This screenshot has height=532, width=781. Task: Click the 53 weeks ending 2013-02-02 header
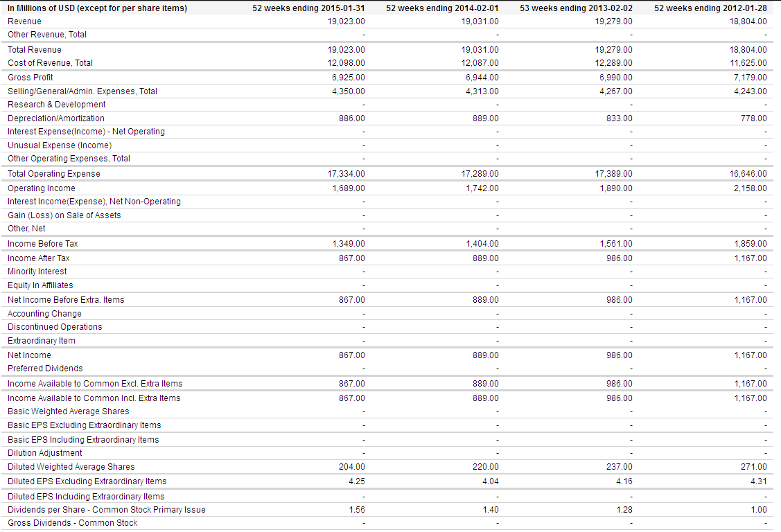577,8
